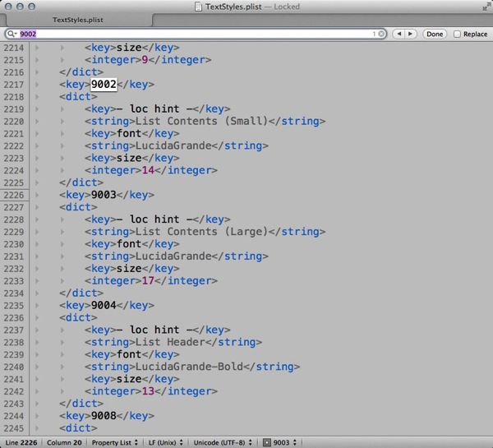Click into the search field containing 9002
This screenshot has height=448, width=493.
pos(195,34)
